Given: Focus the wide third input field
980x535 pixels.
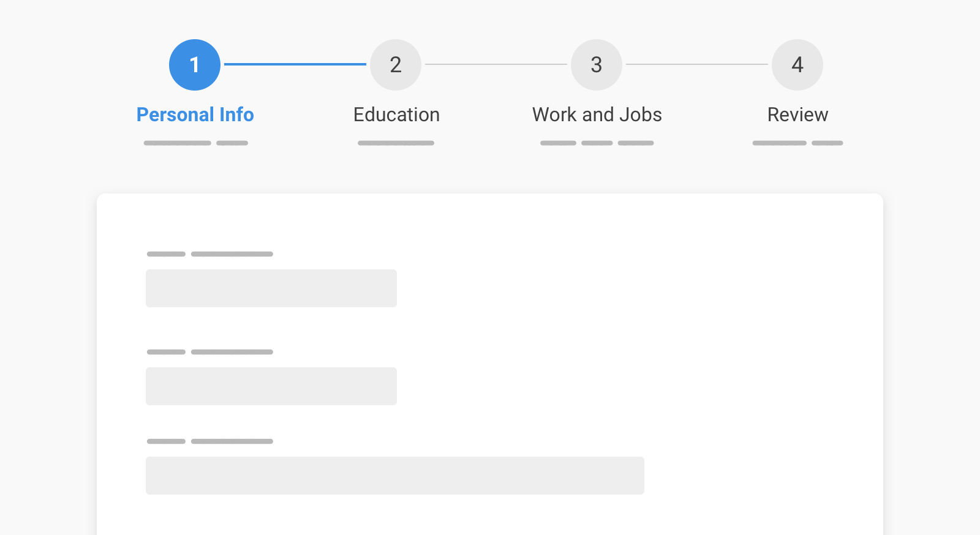Looking at the screenshot, I should click(395, 476).
